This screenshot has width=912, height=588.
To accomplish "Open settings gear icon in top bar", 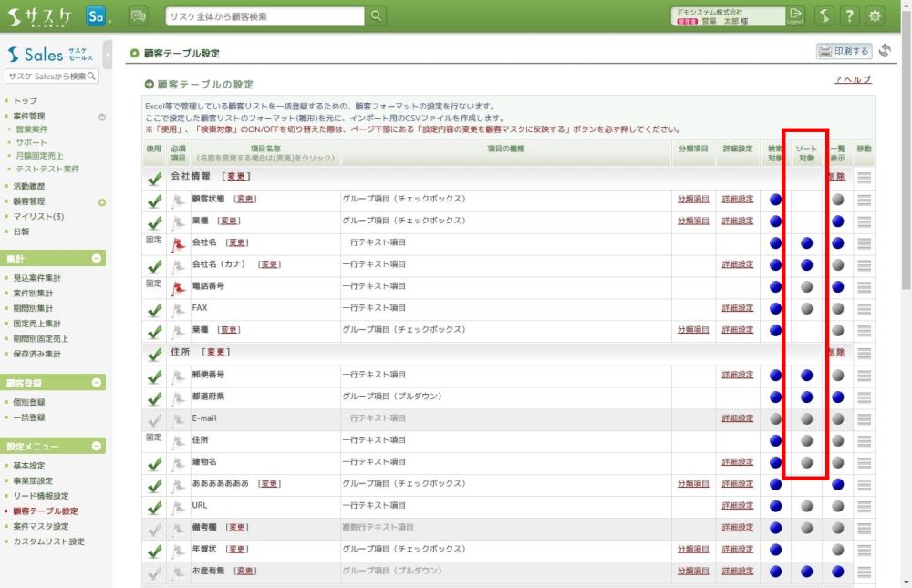I will [875, 15].
